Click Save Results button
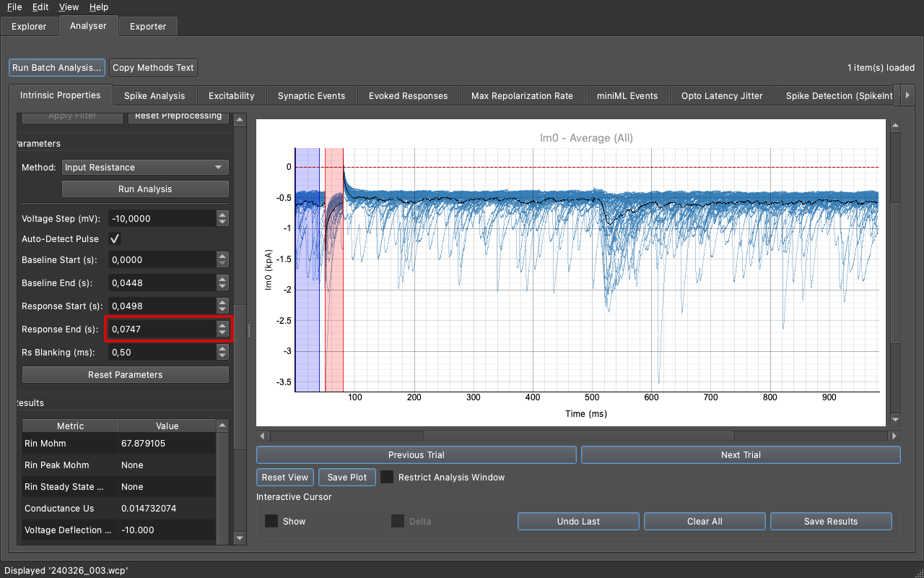The image size is (924, 578). [831, 522]
